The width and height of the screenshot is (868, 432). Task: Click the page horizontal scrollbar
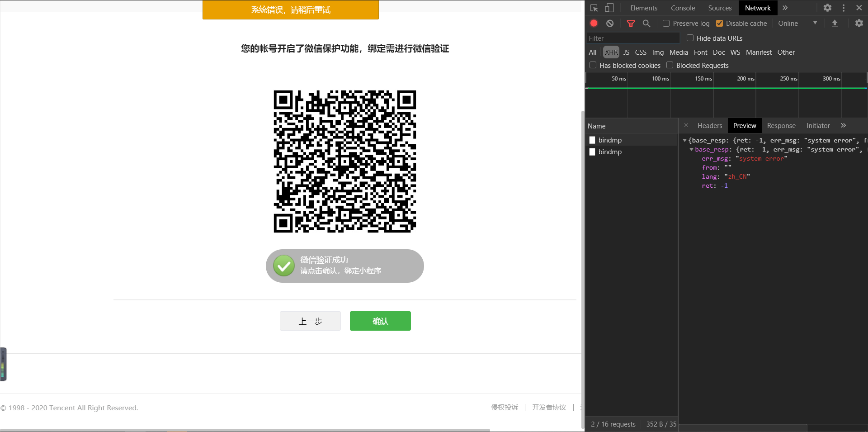245,430
